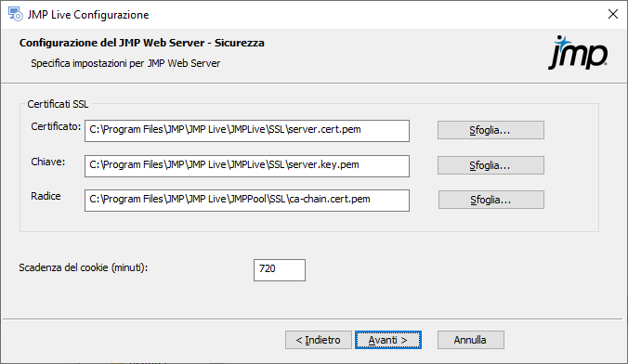The image size is (628, 364).
Task: Browse for the Certificato file with Sfoglia
Action: click(491, 130)
